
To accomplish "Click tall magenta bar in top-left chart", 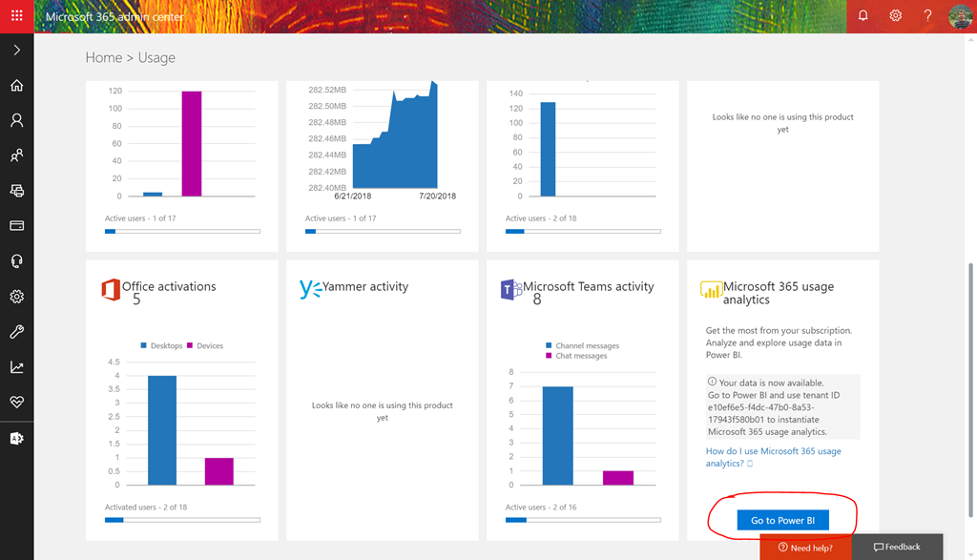I will [191, 144].
